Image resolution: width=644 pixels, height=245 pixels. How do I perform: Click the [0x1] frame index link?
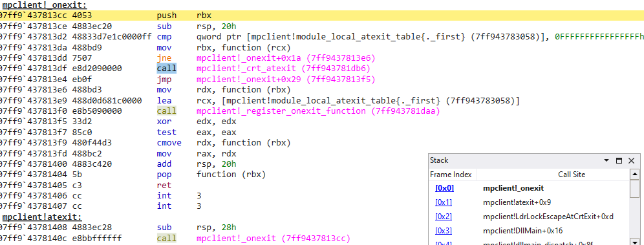444,202
